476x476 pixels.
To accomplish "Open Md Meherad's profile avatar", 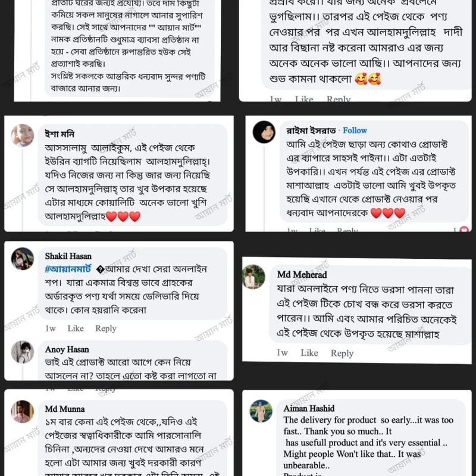I will click(x=254, y=277).
